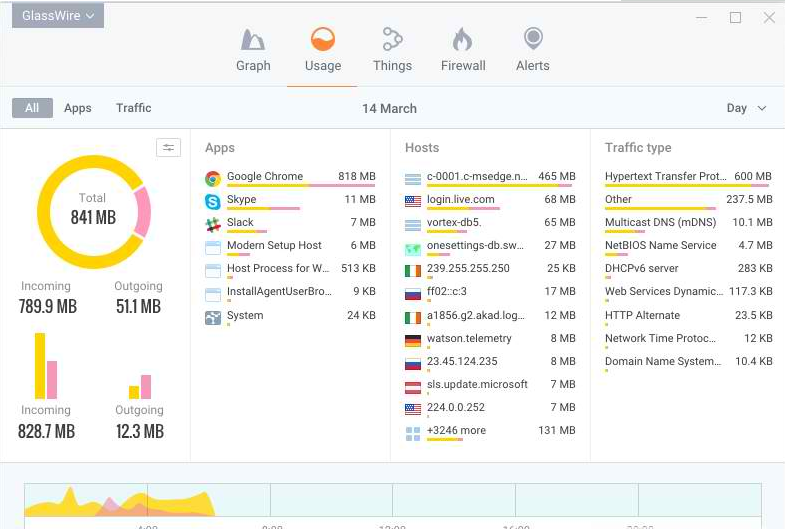Switch to the Apps filter tab

point(78,108)
